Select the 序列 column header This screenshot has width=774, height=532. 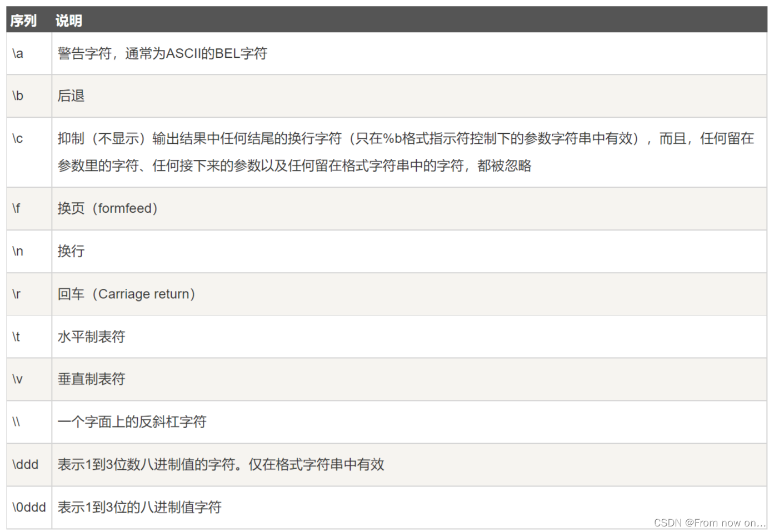23,20
